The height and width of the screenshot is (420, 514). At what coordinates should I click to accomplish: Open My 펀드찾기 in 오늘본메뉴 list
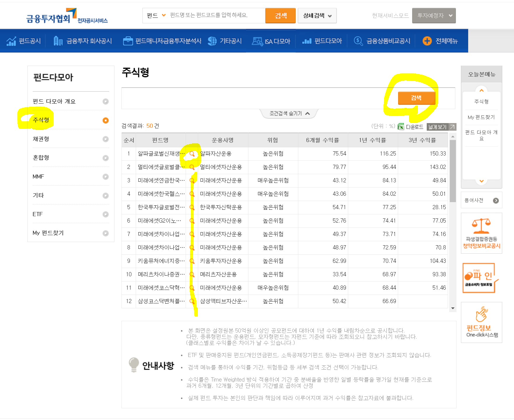pyautogui.click(x=482, y=117)
